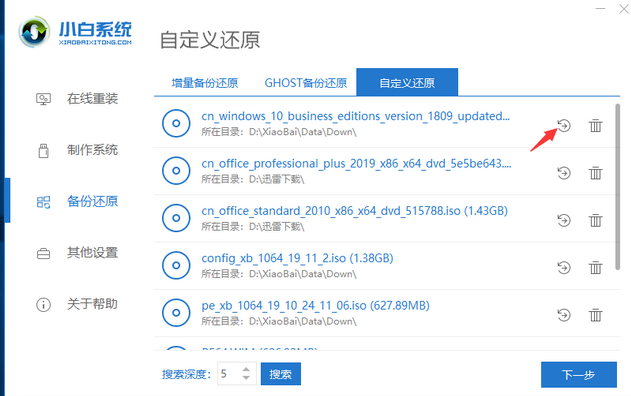Switch to the 增量备份还原 tab

[x=204, y=83]
